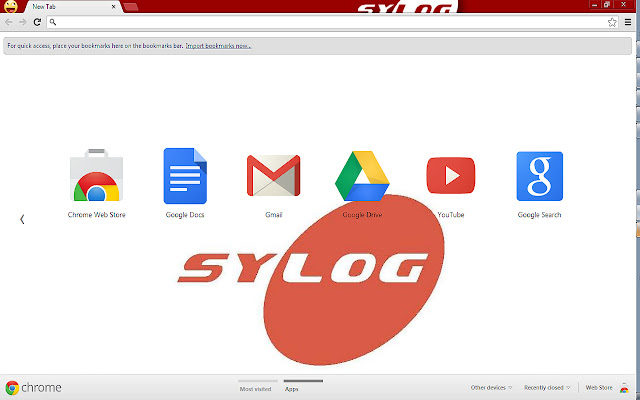Screen dimensions: 640x400
Task: Open the Gmail app icon
Action: point(273,176)
